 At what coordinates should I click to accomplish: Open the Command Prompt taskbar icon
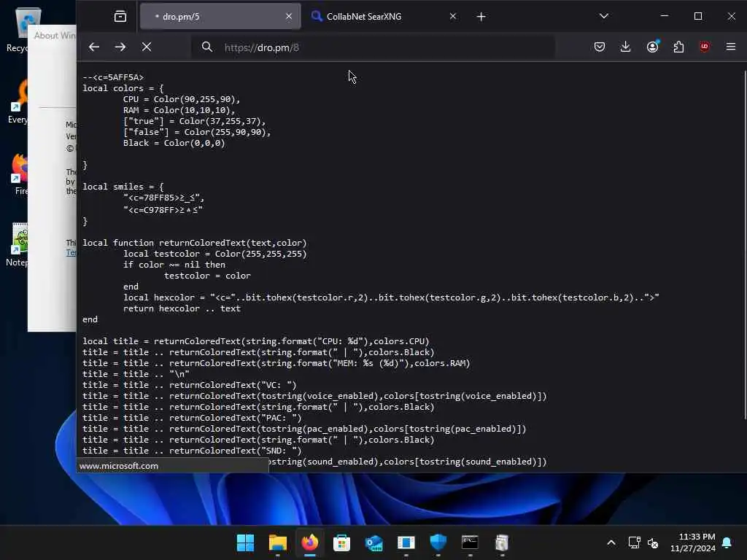(x=470, y=542)
